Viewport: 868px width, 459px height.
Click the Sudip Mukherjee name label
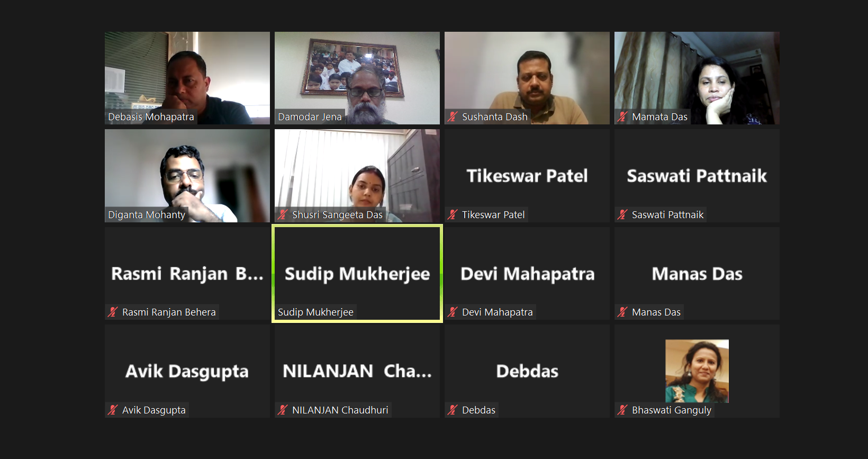[x=315, y=312]
